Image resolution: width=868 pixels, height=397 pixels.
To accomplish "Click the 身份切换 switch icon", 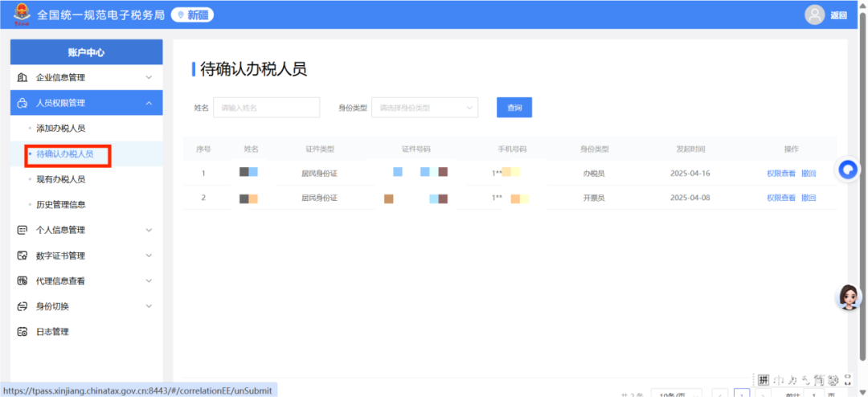I will 23,306.
